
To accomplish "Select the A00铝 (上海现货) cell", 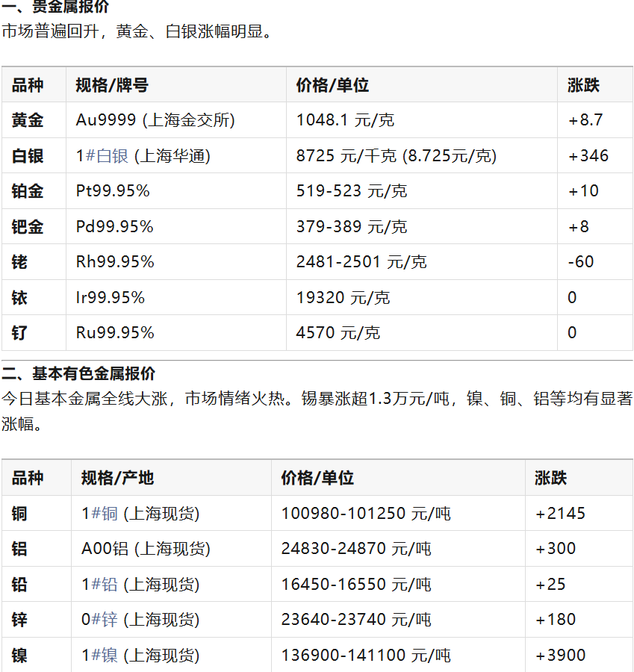I will click(146, 549).
